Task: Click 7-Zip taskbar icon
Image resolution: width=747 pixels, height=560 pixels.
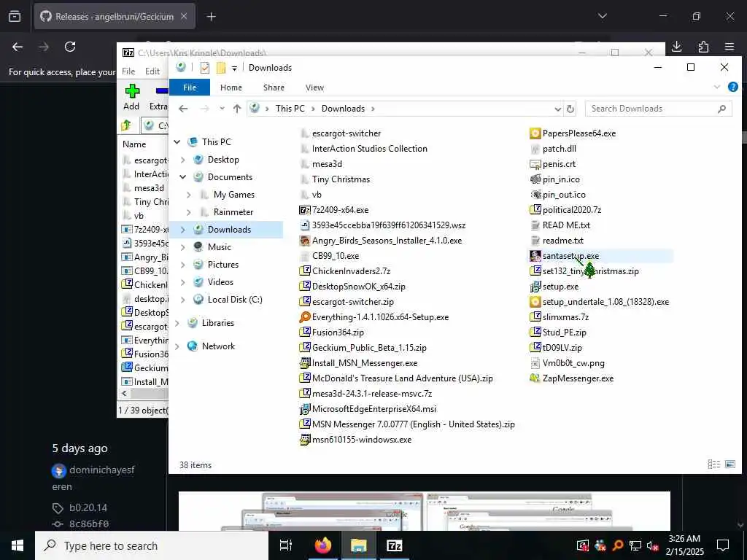Action: click(x=394, y=545)
